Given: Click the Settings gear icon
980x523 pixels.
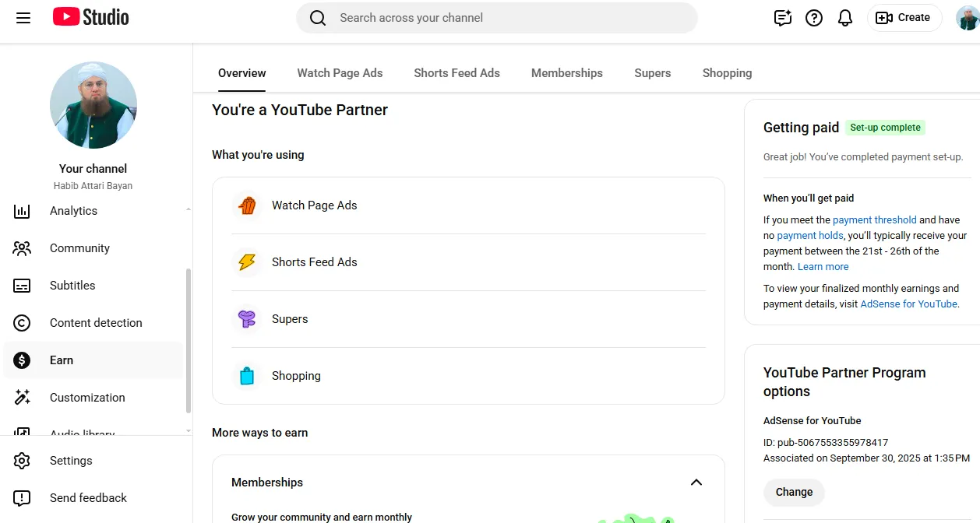Looking at the screenshot, I should [22, 461].
